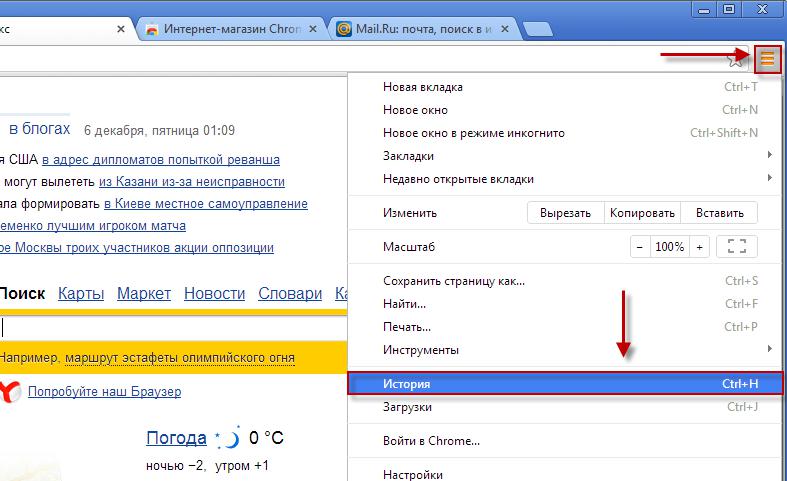Close the Интернет-магазин Chrome tab
787x481 pixels.
coord(313,29)
